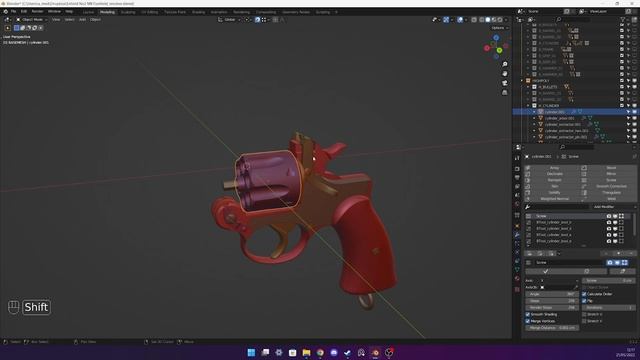Click Blender logo in top menu bar
Image resolution: width=640 pixels, height=360 pixels.
(x=5, y=11)
